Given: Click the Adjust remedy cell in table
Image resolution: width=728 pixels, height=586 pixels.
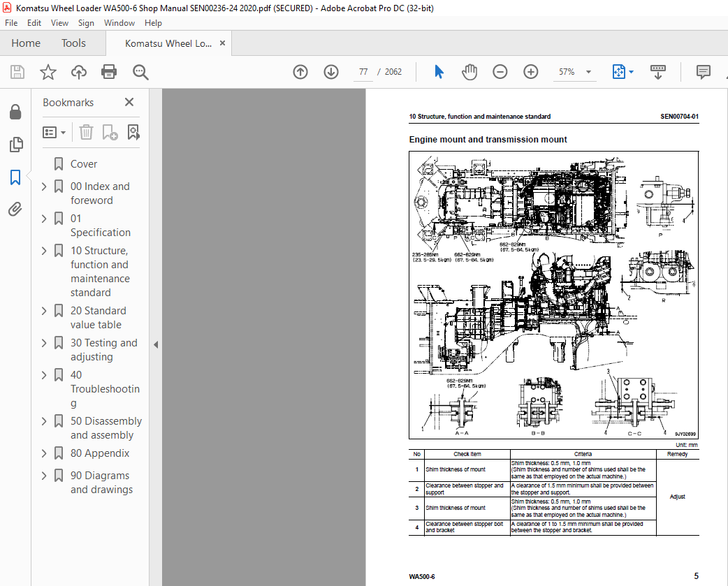Looking at the screenshot, I should (x=678, y=497).
